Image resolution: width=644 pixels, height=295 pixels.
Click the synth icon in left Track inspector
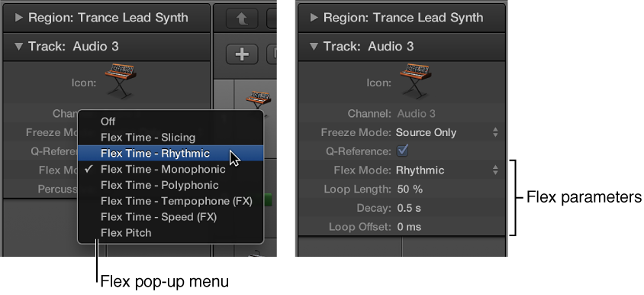coord(121,81)
